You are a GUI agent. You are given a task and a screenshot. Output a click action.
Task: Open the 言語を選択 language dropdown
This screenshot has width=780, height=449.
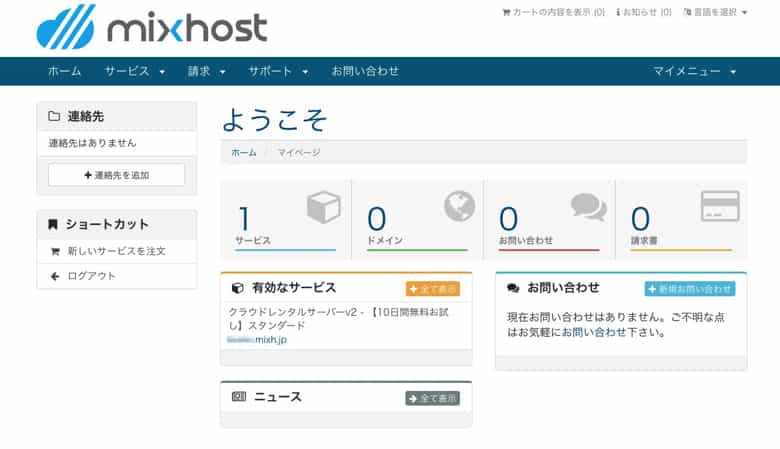pos(715,12)
